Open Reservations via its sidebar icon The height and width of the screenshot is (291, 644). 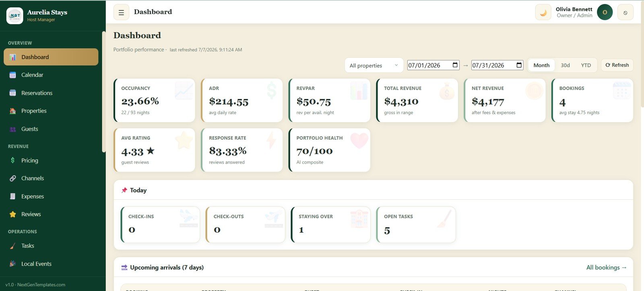(x=13, y=93)
